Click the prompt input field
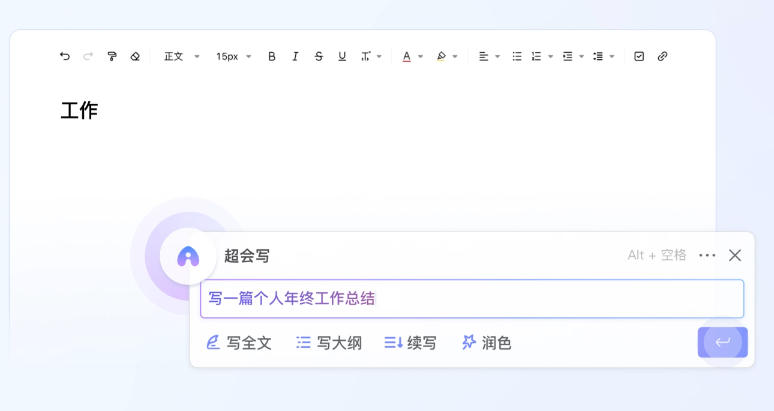The height and width of the screenshot is (411, 774). pyautogui.click(x=472, y=299)
